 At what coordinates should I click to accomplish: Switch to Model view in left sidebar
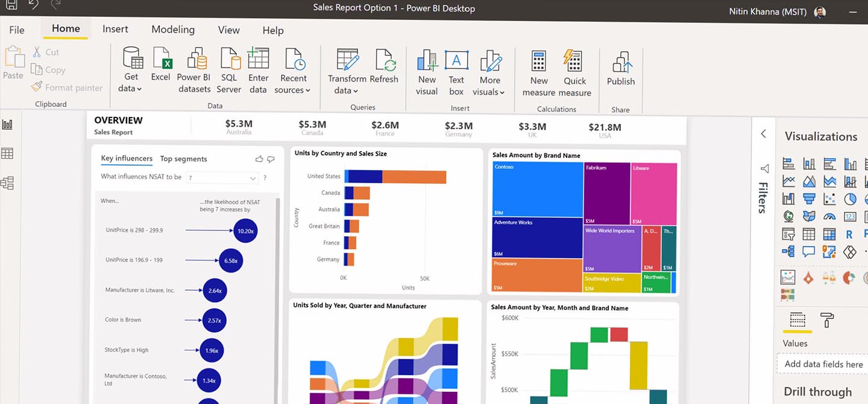7,183
